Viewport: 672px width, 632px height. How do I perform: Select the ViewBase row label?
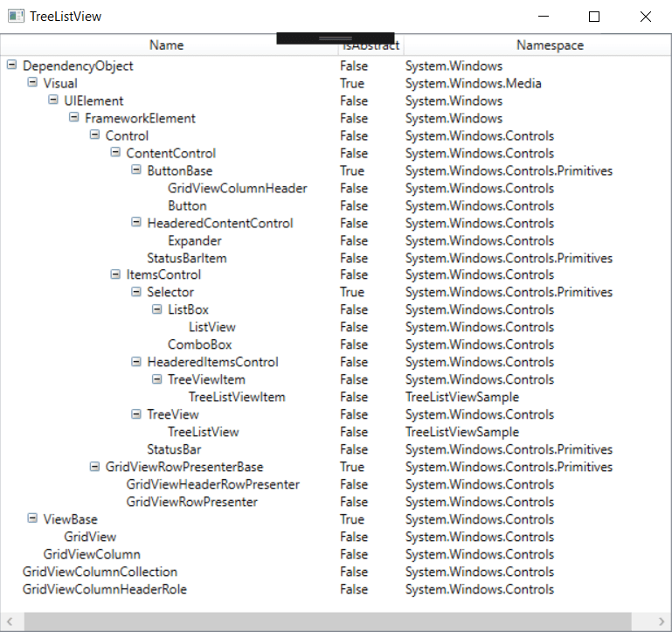tap(70, 519)
